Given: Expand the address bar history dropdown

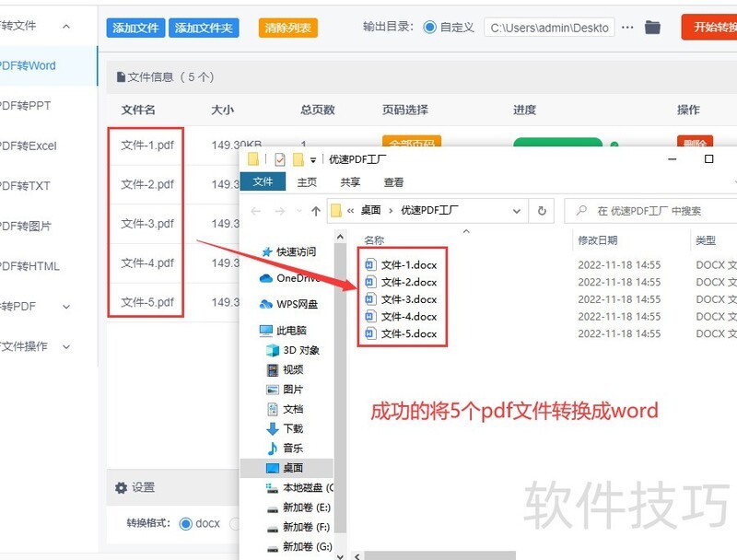Looking at the screenshot, I should pyautogui.click(x=517, y=211).
